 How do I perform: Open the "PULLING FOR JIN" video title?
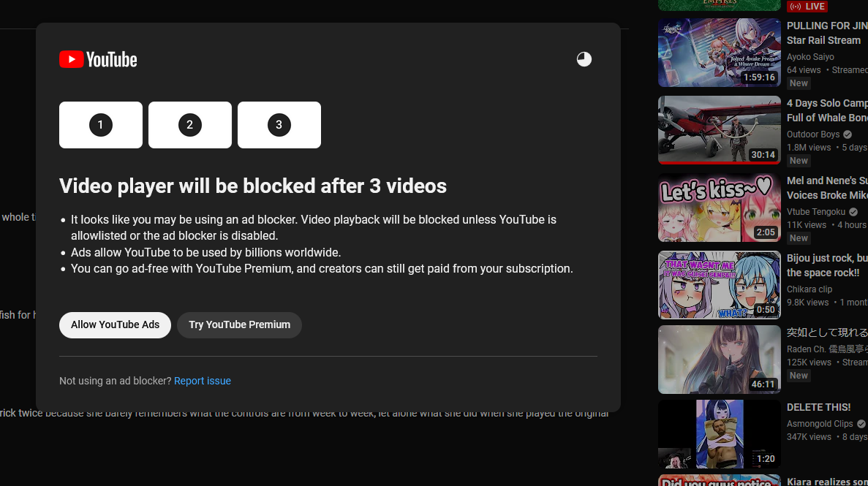pos(827,33)
